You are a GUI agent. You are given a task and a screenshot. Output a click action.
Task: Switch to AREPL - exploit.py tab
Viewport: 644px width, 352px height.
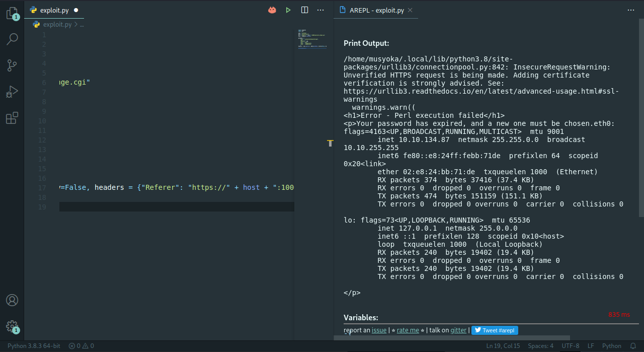tap(376, 10)
